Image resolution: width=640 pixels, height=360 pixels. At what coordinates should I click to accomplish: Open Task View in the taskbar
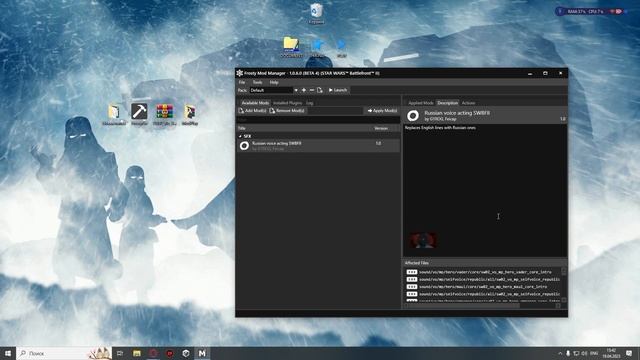pyautogui.click(x=120, y=353)
